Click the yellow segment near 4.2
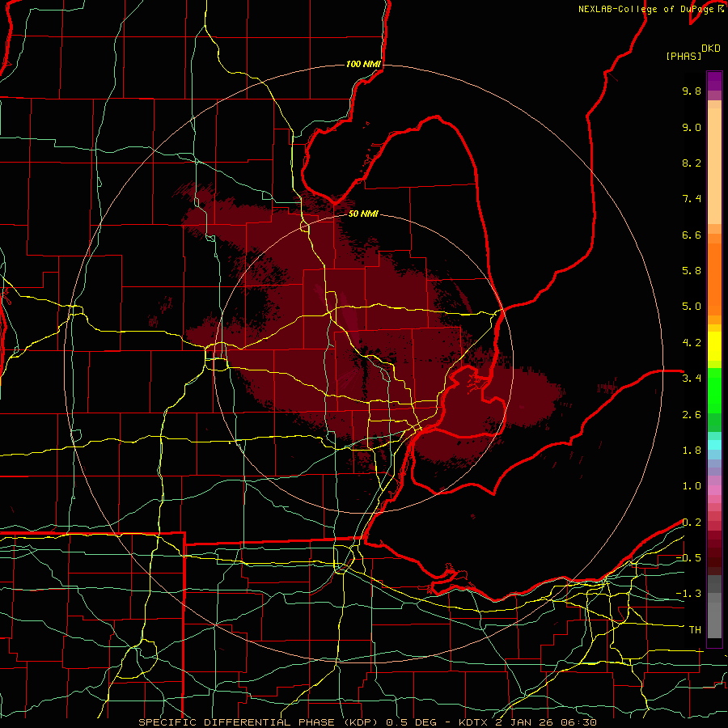This screenshot has height=728, width=728. 714,346
